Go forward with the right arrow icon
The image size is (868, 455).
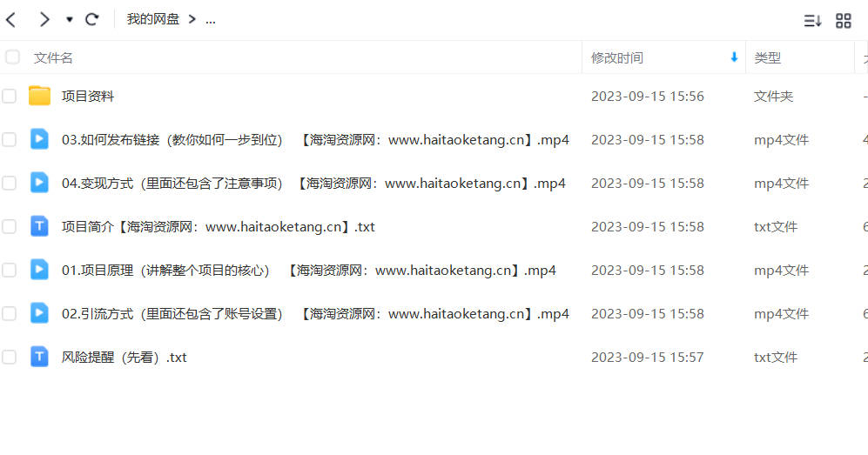pyautogui.click(x=44, y=20)
